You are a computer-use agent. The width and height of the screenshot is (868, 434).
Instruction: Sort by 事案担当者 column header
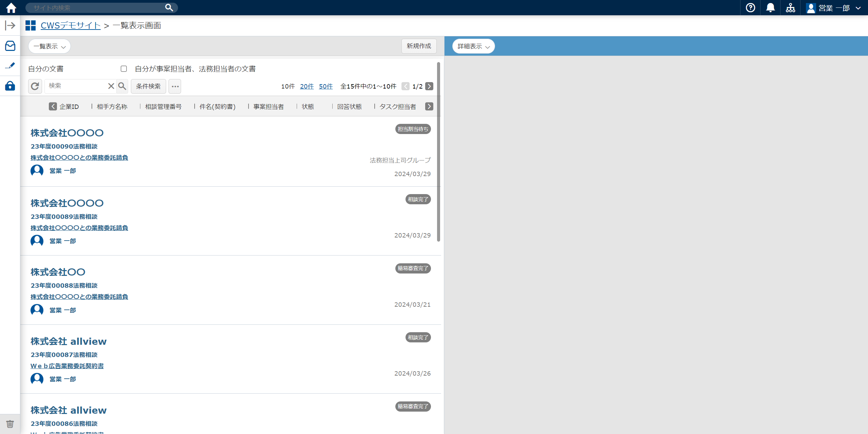(x=269, y=107)
